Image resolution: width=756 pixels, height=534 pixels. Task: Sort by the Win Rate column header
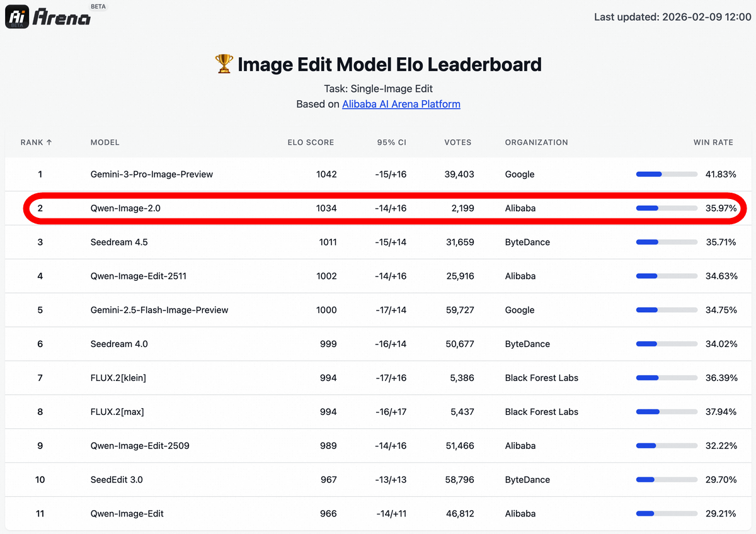(713, 142)
